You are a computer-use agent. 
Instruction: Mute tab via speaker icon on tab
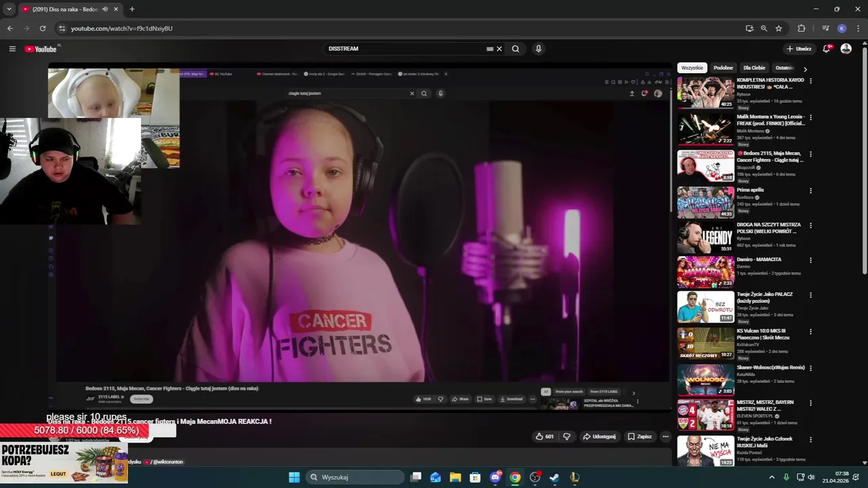click(105, 9)
